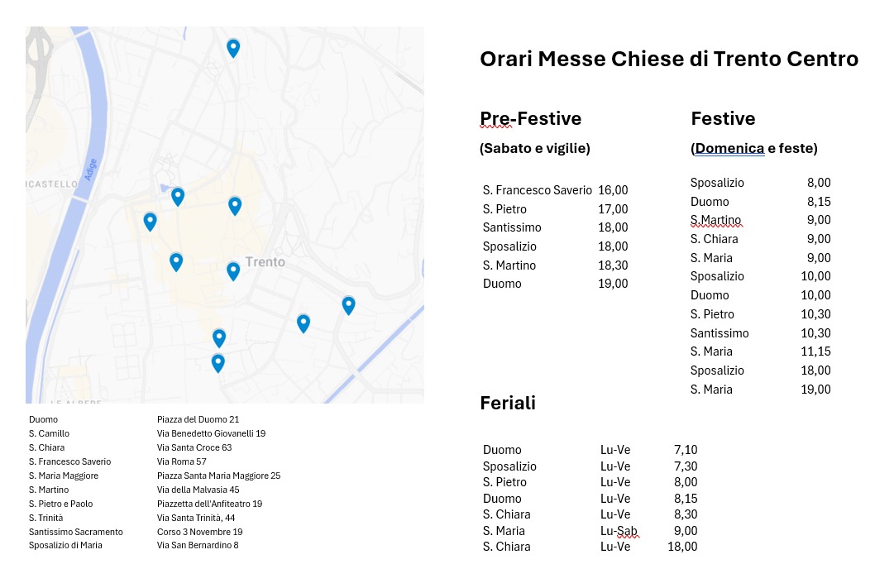Click the easternmost church pin on map

349,305
